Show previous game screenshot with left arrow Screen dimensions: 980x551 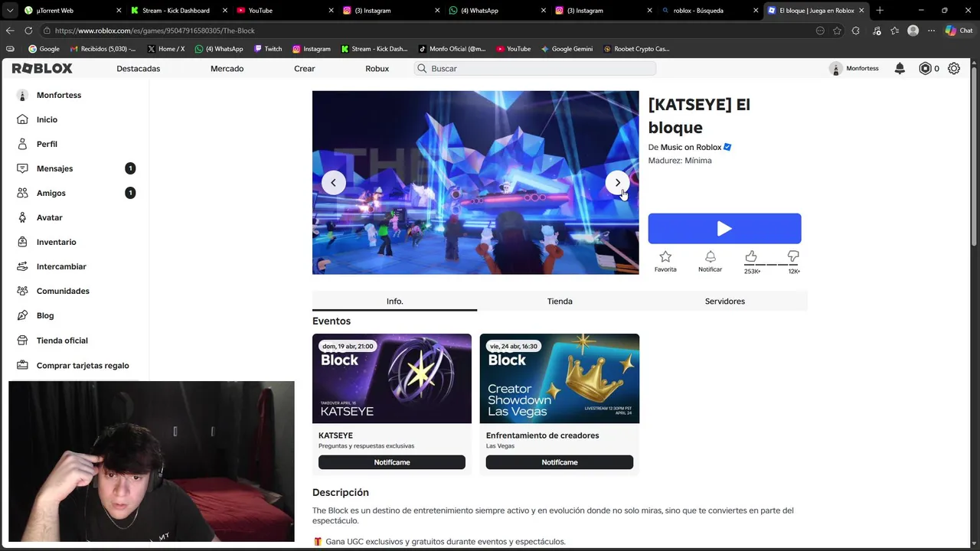tap(333, 182)
